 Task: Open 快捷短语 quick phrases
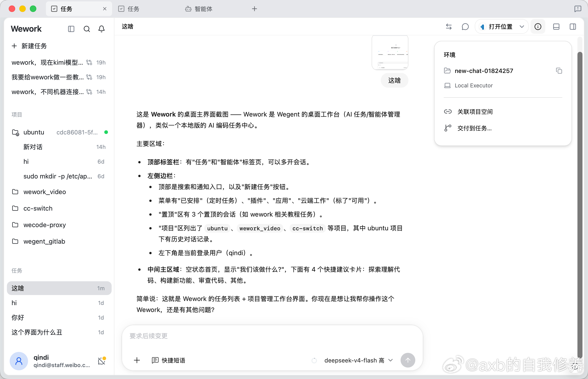[169, 360]
